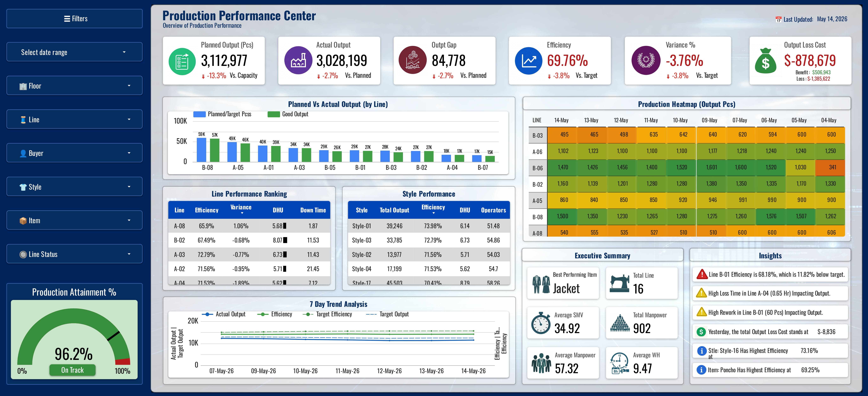Select row A-08 in Line Performance Ranking
Viewport: 868px width, 396px height.
[249, 226]
